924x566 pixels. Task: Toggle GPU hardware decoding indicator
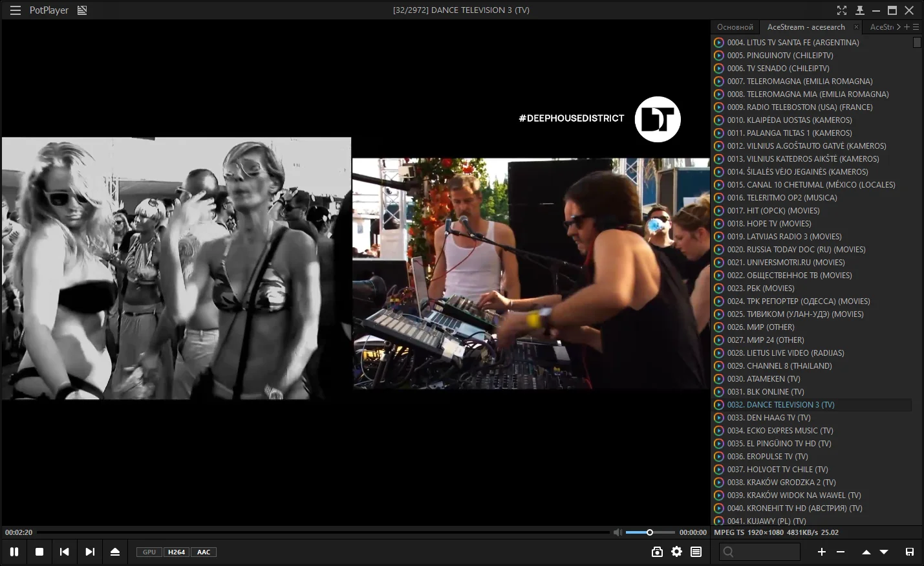point(149,552)
